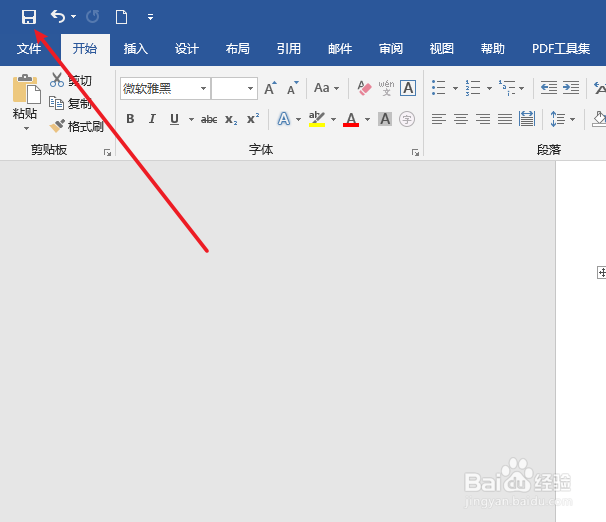Open the 字体 dialog launcher
This screenshot has height=522, width=606.
click(x=415, y=153)
